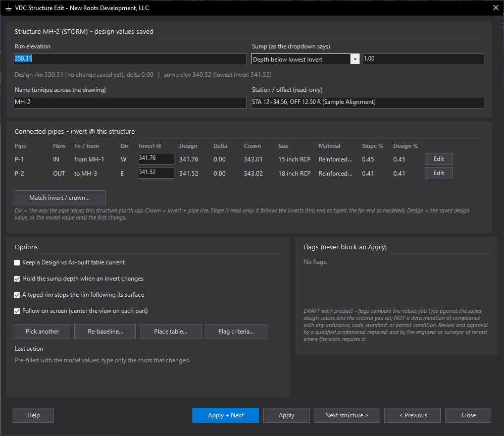Screen dimensions: 504x436
Task: Uncheck Hold the sump depth when invert changes
Action: click(x=17, y=279)
